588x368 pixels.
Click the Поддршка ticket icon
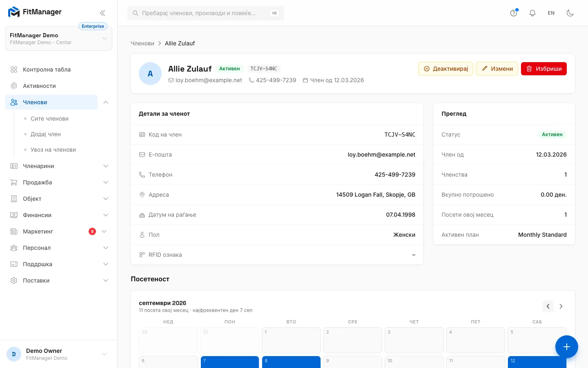(14, 264)
